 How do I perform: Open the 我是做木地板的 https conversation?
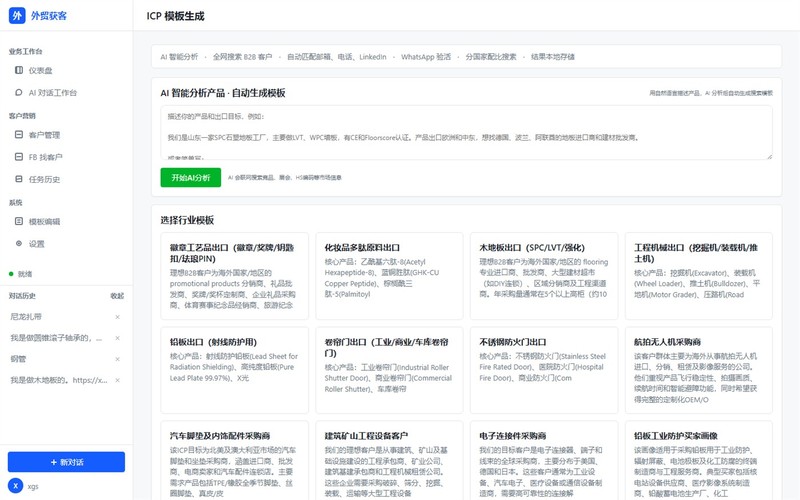(x=59, y=380)
